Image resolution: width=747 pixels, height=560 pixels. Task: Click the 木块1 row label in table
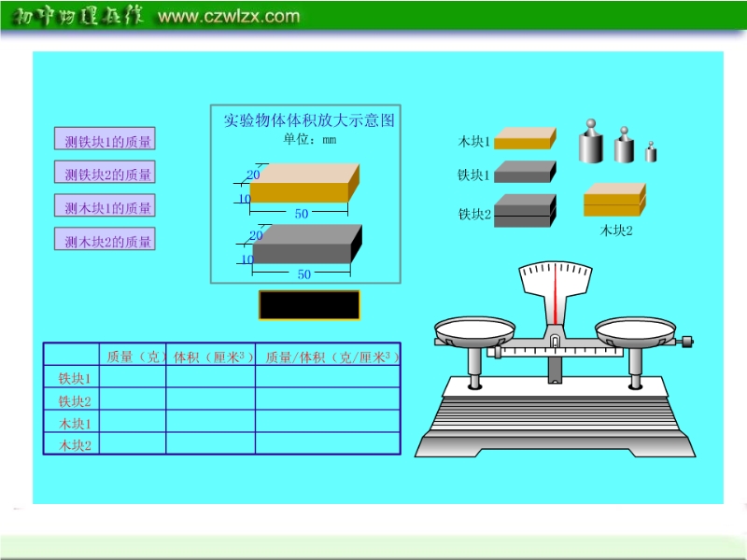point(75,424)
